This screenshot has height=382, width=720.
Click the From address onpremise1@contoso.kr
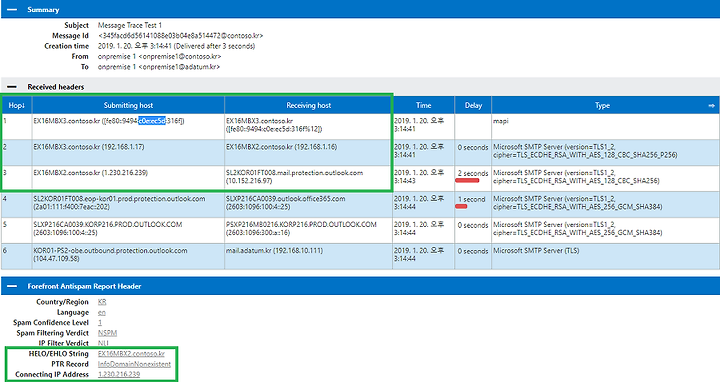click(180, 56)
